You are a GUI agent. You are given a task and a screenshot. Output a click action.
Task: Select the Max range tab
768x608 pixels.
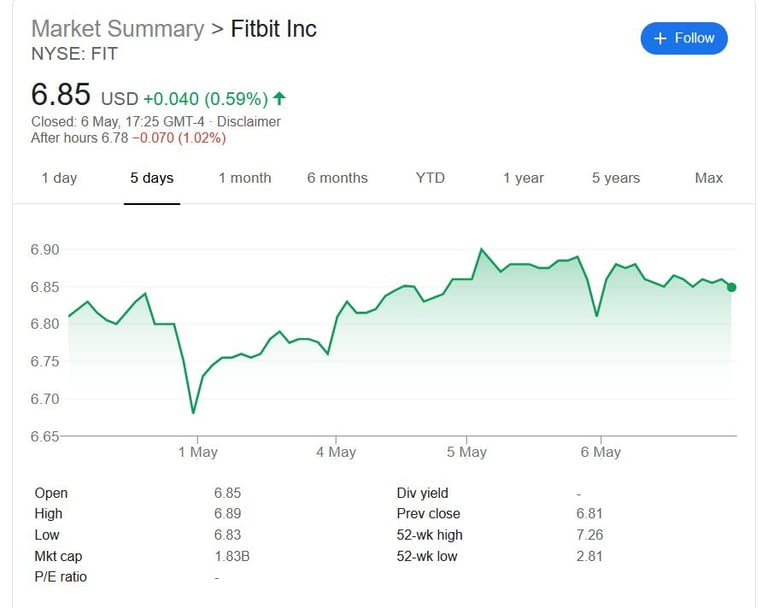[708, 178]
